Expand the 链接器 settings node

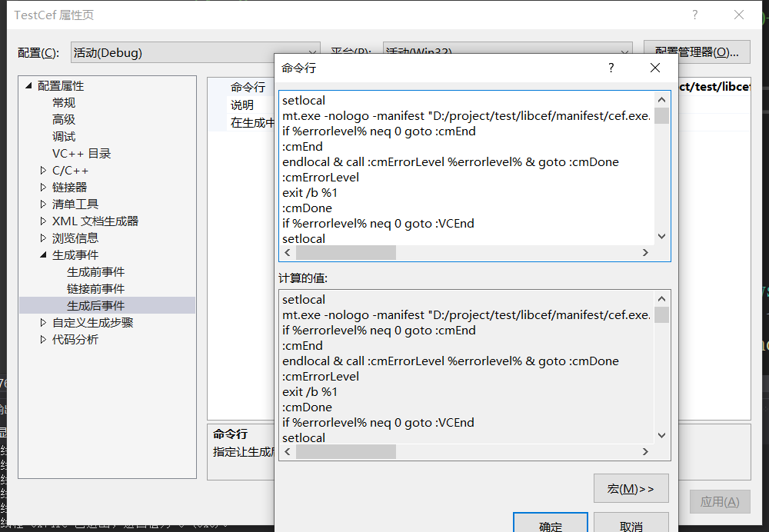tap(44, 187)
